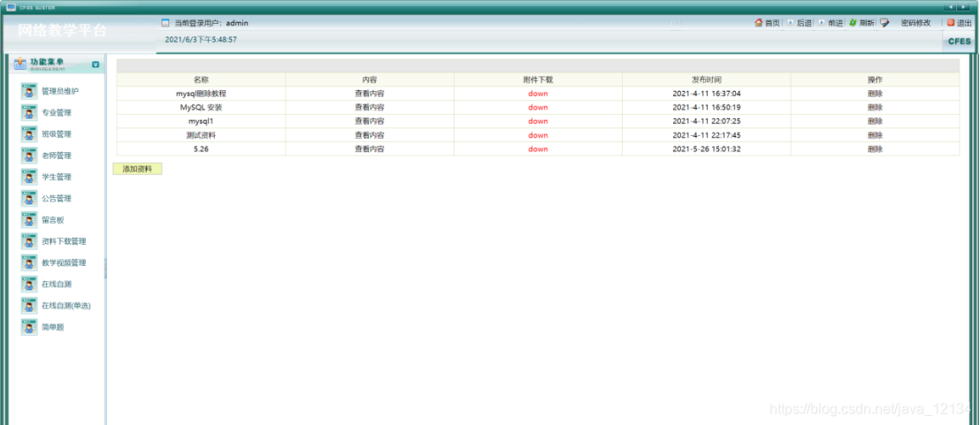Image resolution: width=980 pixels, height=425 pixels.
Task: Open 教学视频管理 icon in sidebar
Action: (29, 262)
